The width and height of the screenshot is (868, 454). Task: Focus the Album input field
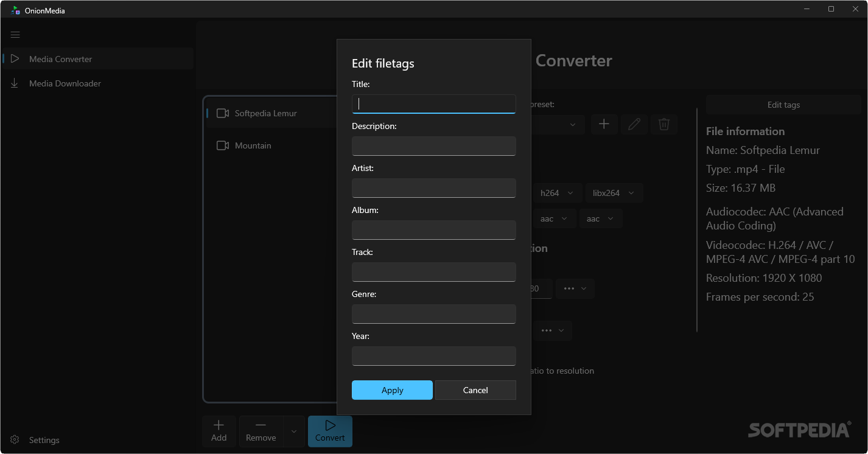click(434, 230)
